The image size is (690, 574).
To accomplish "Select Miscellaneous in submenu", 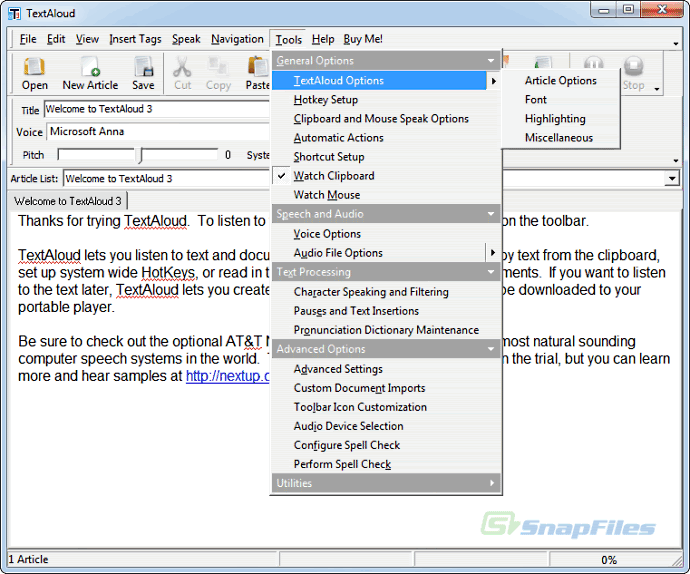I will coord(561,137).
